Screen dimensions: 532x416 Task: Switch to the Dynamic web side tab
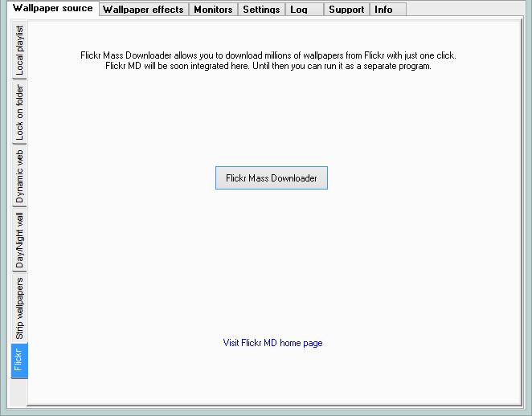[19, 177]
